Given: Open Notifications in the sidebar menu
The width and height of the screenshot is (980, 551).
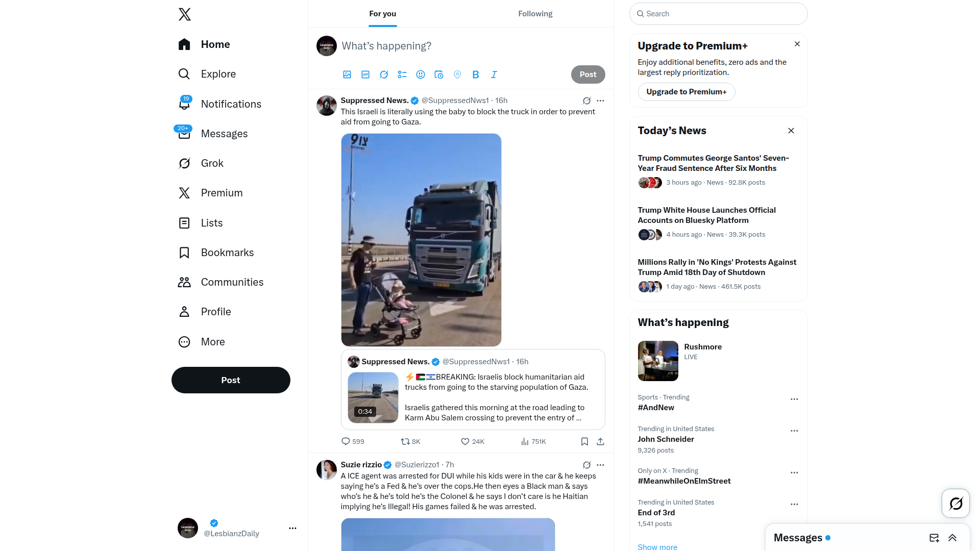Looking at the screenshot, I should tap(220, 104).
